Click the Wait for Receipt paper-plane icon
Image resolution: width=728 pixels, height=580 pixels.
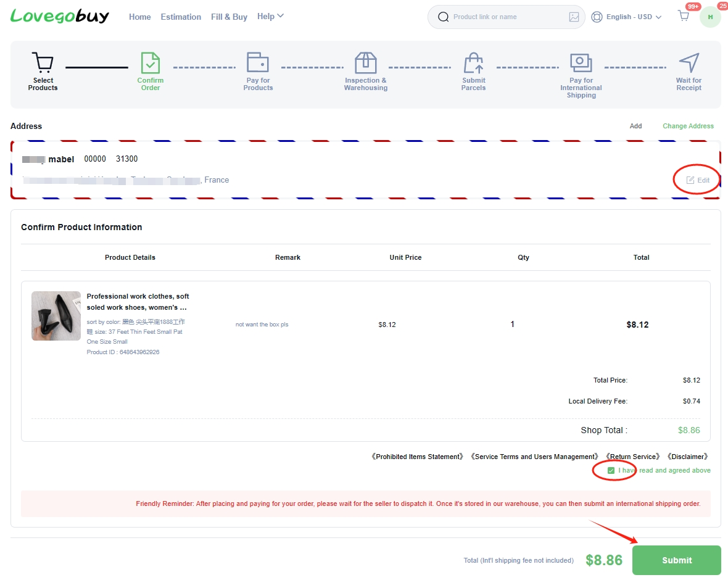tap(689, 62)
